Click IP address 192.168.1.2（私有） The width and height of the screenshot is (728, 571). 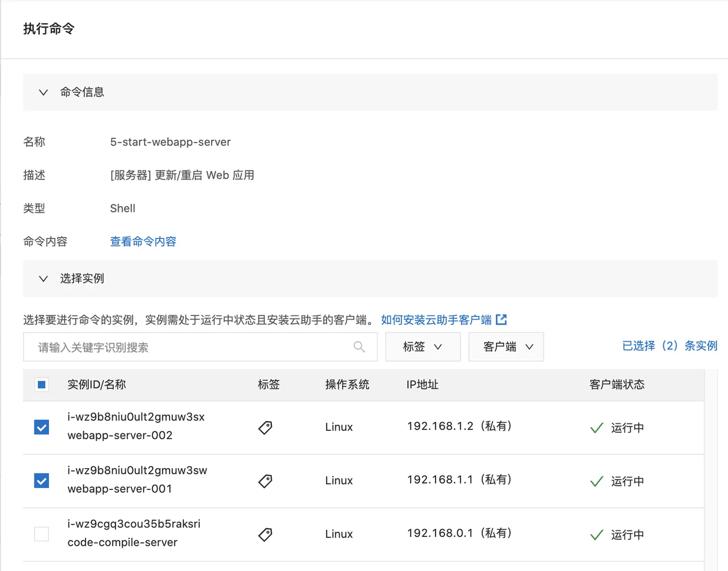460,426
